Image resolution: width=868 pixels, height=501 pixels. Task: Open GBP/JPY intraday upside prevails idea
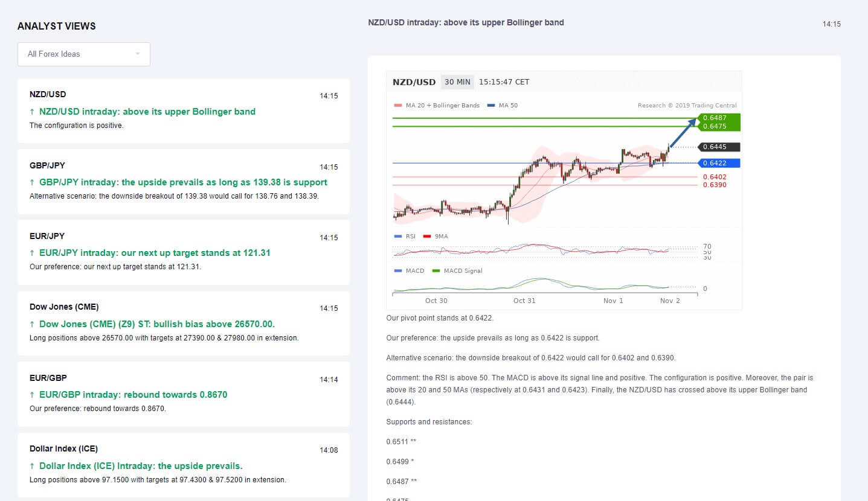pos(183,182)
